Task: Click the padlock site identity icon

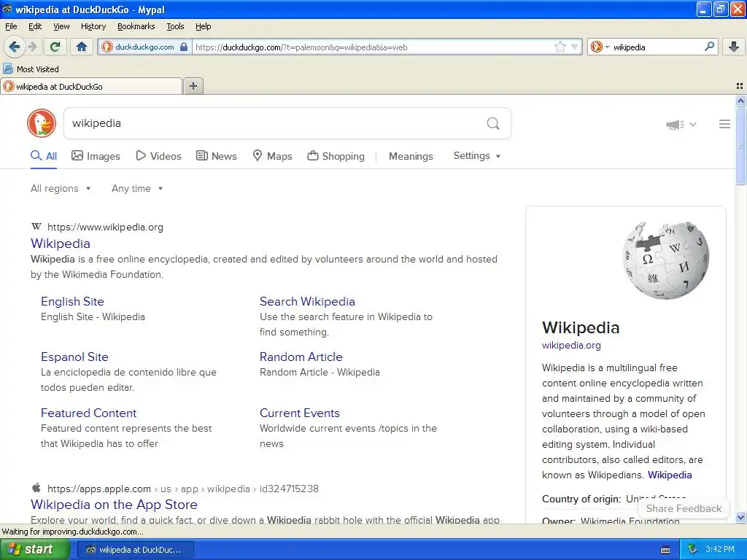Action: click(x=184, y=47)
